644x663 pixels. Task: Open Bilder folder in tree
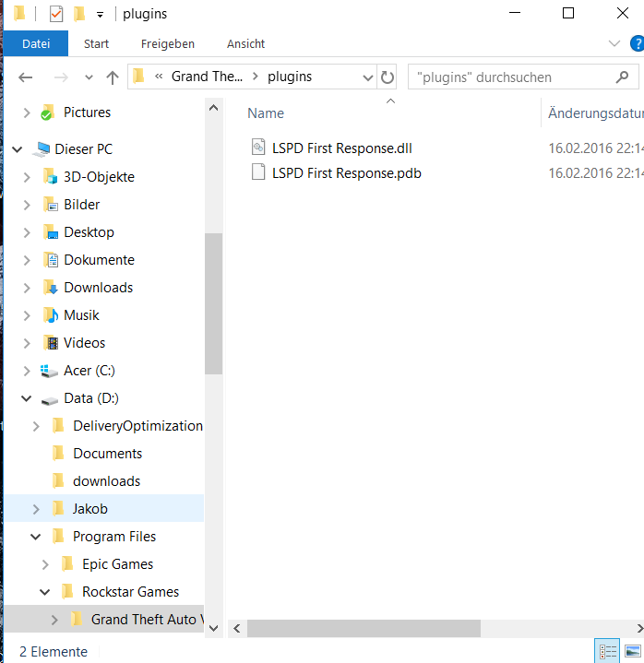pyautogui.click(x=82, y=205)
